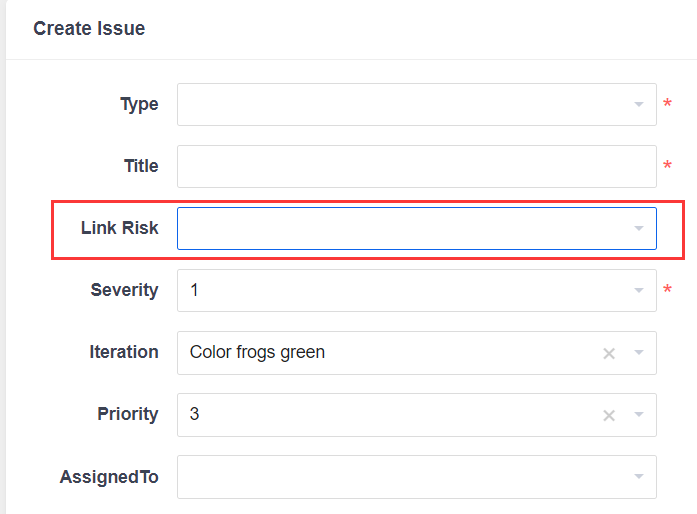
Task: Select the "Color frogs green" iteration value
Action: coord(257,352)
